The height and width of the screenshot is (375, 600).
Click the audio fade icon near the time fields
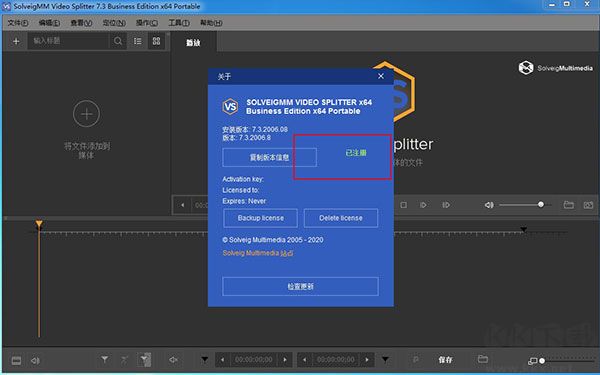(x=173, y=359)
